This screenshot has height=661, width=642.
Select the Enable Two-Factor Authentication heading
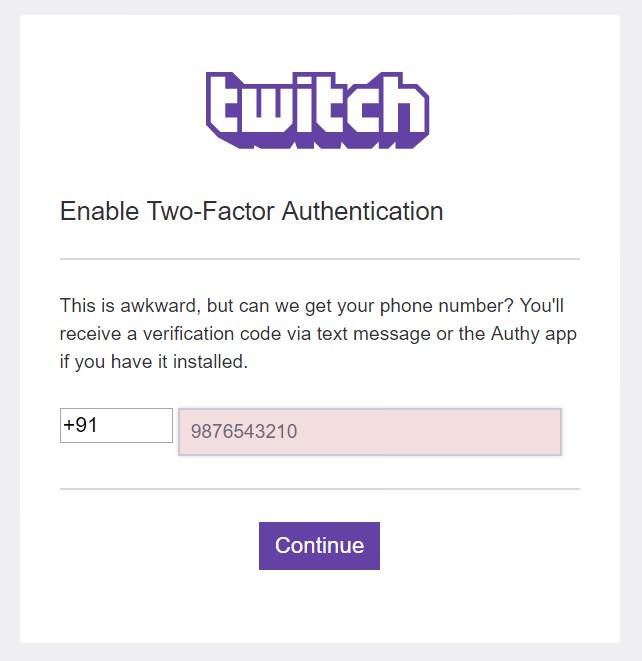pos(251,211)
